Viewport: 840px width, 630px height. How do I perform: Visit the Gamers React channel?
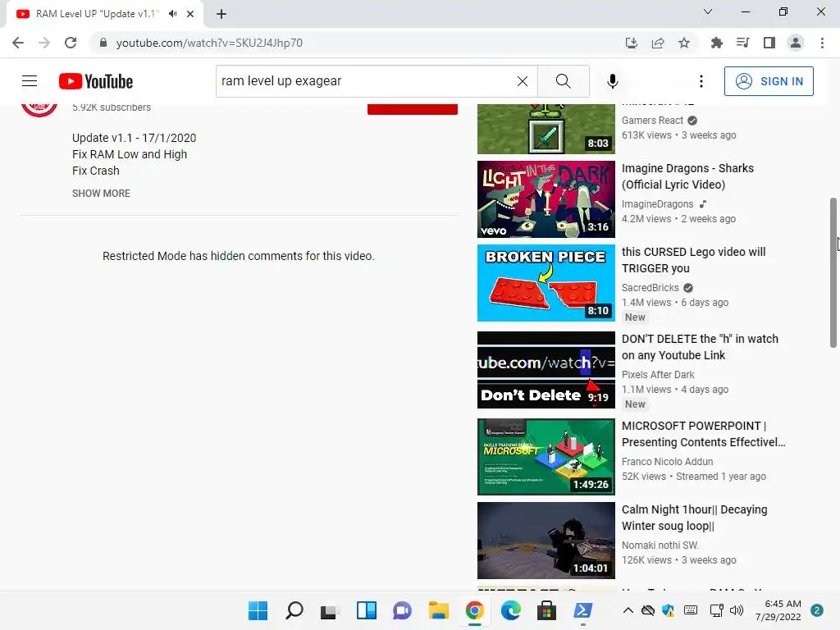pyautogui.click(x=652, y=121)
